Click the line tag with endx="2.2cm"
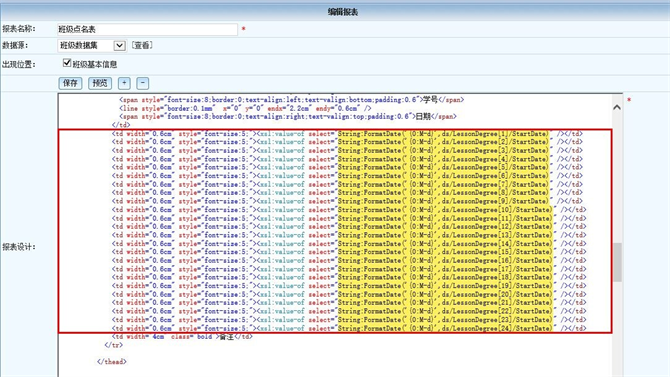Screen dimensions: 670x377 point(245,108)
